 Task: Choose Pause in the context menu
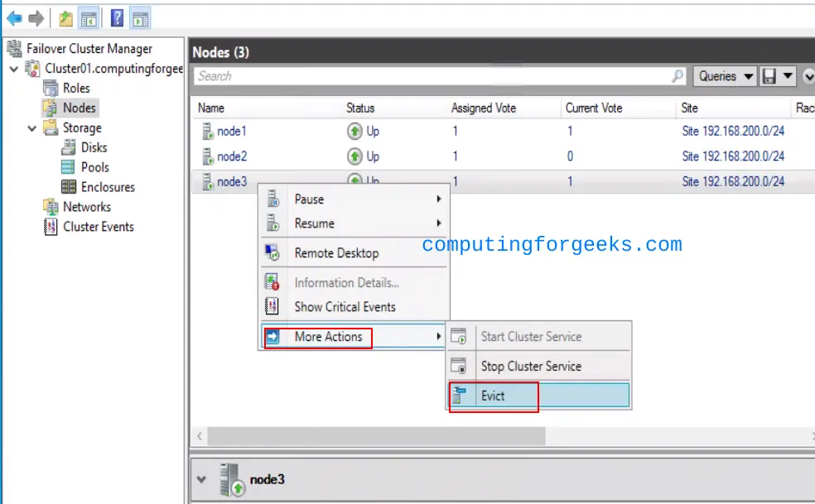(x=354, y=199)
